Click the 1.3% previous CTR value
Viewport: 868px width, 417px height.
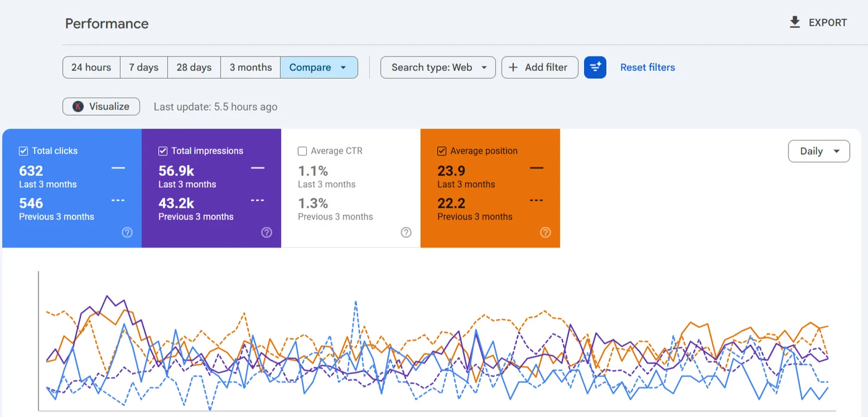pyautogui.click(x=313, y=204)
